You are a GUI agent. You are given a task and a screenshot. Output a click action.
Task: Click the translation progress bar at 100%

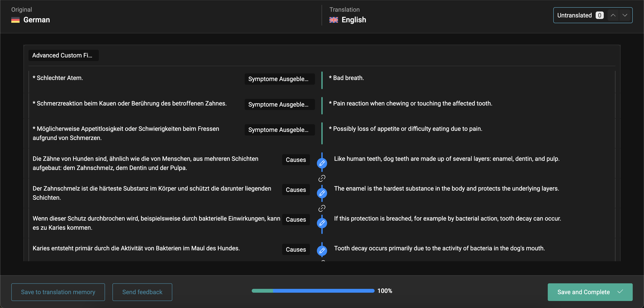point(313,291)
